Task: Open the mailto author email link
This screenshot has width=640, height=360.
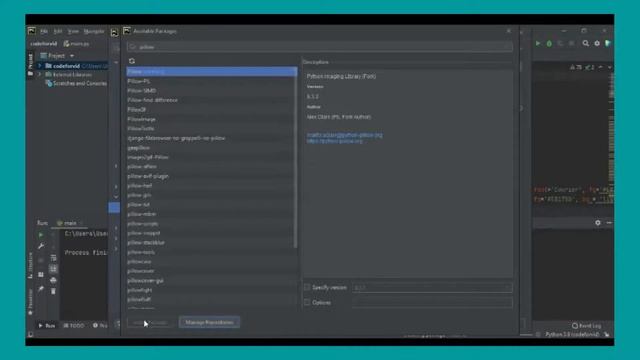Action: 345,135
